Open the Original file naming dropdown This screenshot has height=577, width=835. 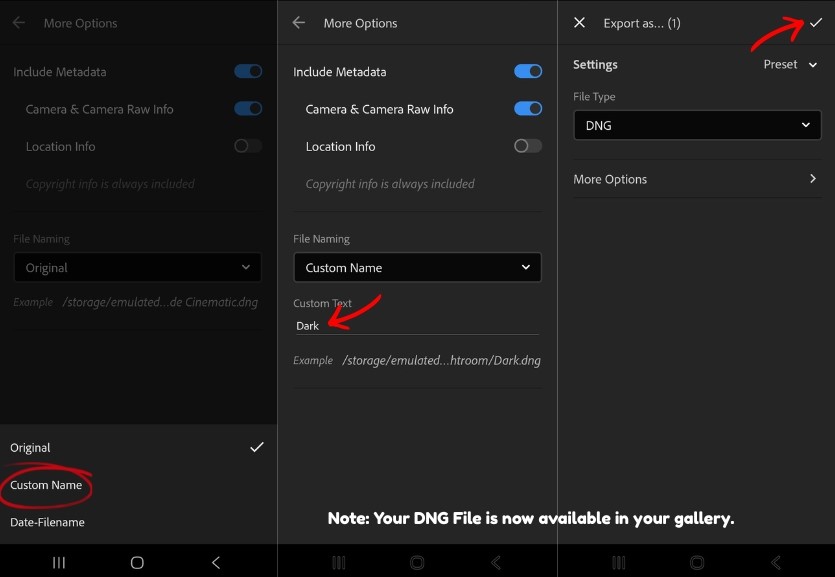coord(137,267)
